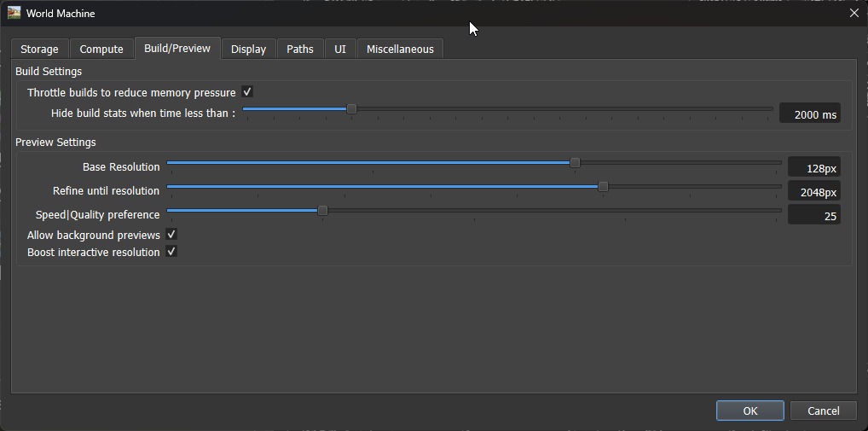Click the Base Resolution slider handle
Screen dimensions: 868x431
[x=575, y=162]
